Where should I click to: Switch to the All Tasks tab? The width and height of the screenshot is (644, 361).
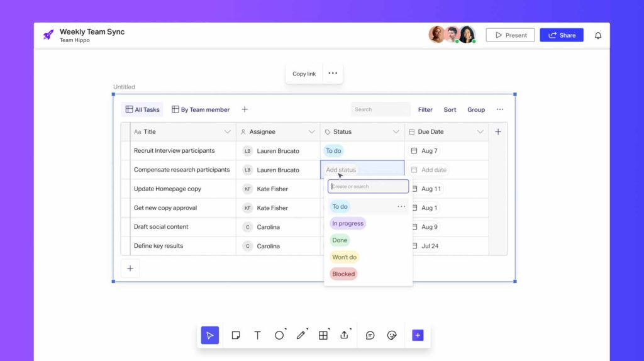point(142,109)
